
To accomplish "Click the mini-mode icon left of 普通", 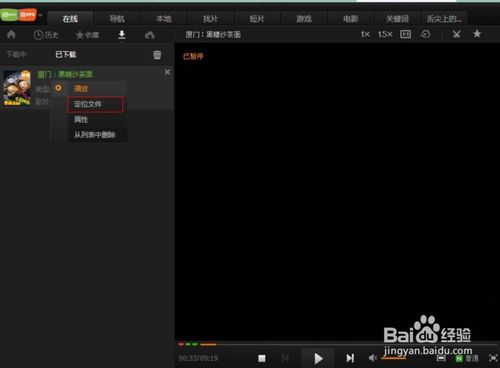I will tap(441, 358).
